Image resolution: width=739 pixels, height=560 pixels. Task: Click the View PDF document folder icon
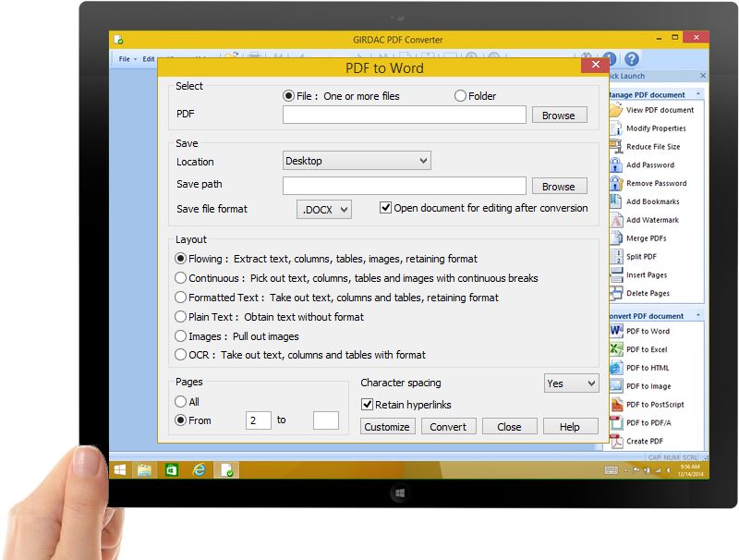pos(616,110)
